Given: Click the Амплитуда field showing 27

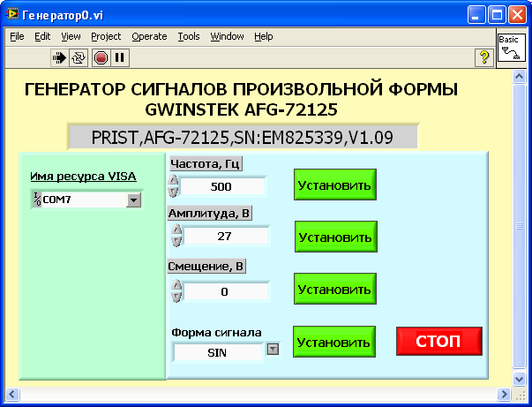Looking at the screenshot, I should (225, 236).
